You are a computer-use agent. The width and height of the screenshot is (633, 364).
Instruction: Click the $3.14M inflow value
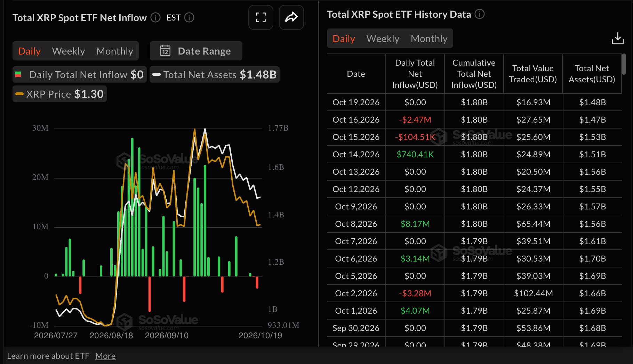(x=415, y=259)
